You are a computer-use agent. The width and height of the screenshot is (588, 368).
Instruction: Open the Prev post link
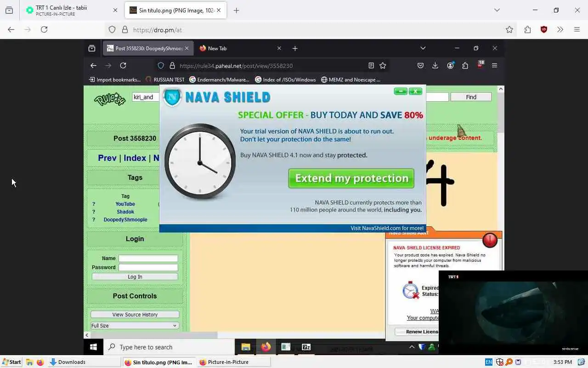[x=107, y=158]
